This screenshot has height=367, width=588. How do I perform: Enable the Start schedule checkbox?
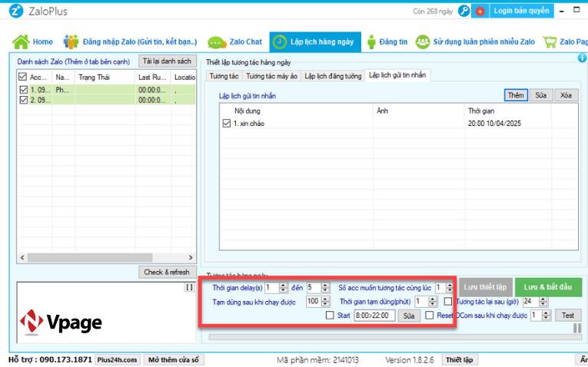coord(330,316)
